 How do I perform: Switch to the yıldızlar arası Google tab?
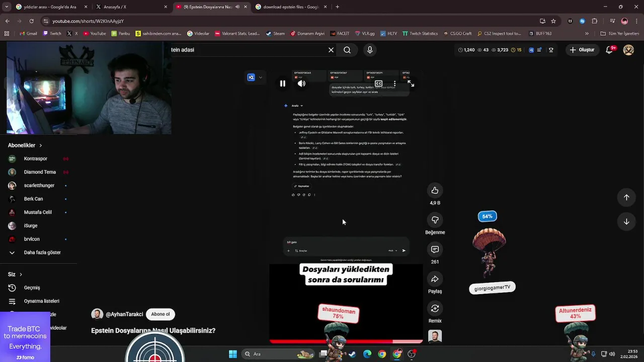point(50,7)
